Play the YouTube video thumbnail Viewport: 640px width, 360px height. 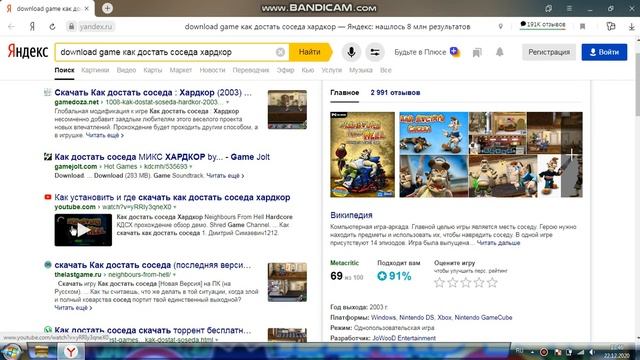[83, 230]
